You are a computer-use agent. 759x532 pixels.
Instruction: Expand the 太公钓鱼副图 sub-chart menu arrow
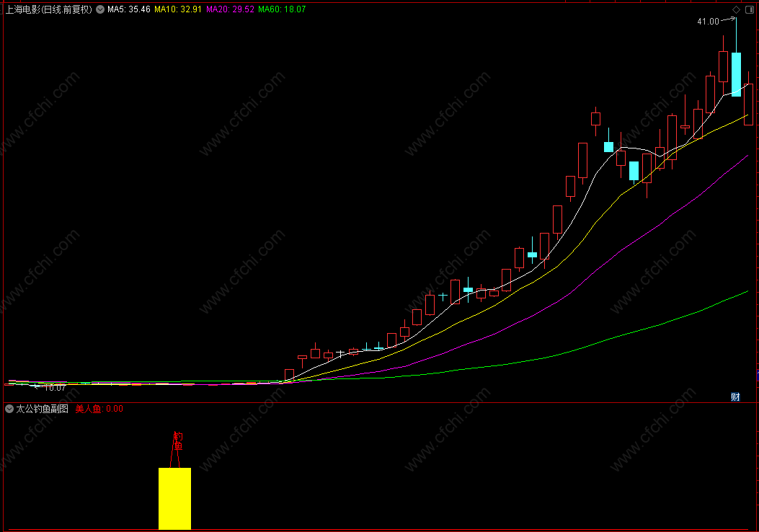[x=9, y=409]
